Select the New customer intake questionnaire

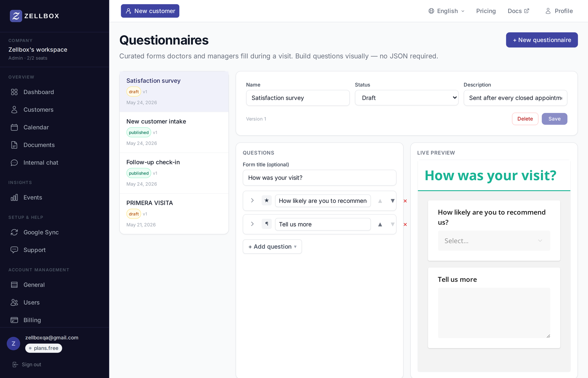click(x=174, y=132)
